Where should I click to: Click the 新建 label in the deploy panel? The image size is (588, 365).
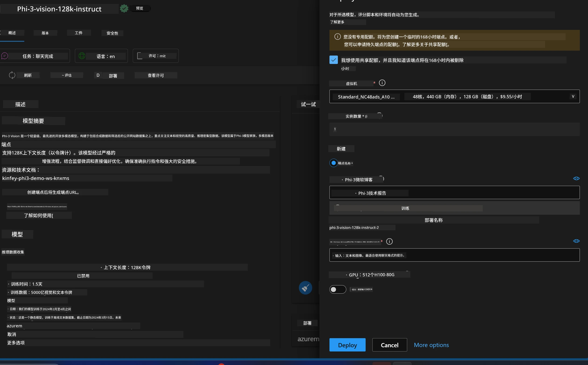(x=341, y=149)
